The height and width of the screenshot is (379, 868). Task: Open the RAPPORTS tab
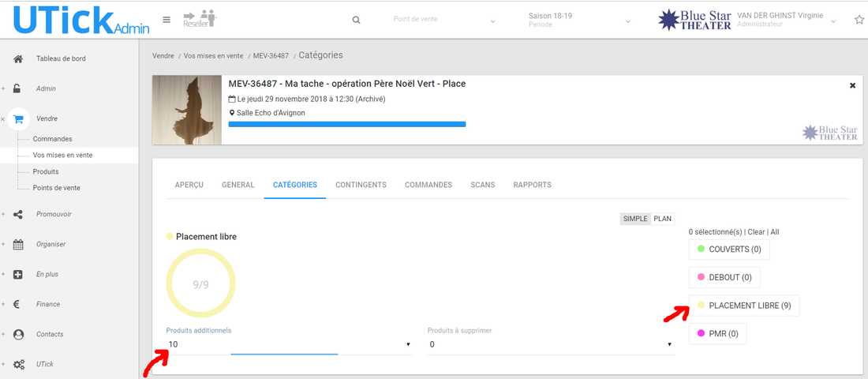click(x=532, y=185)
